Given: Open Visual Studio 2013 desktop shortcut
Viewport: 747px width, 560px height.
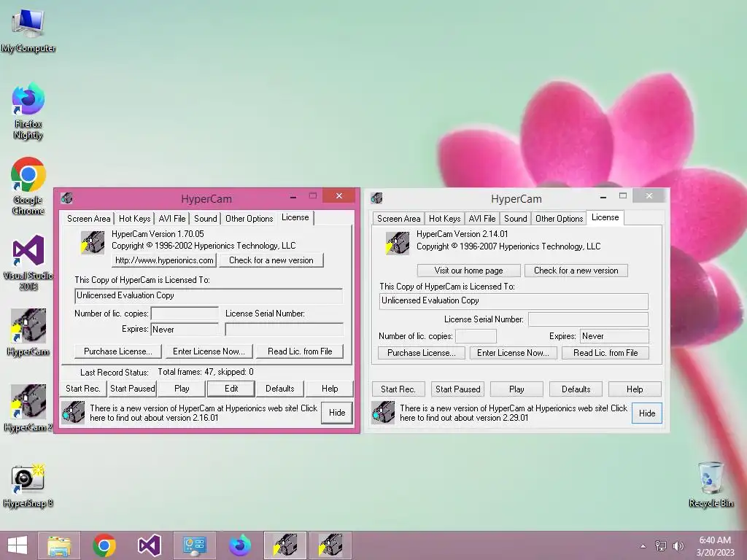Looking at the screenshot, I should (x=28, y=262).
